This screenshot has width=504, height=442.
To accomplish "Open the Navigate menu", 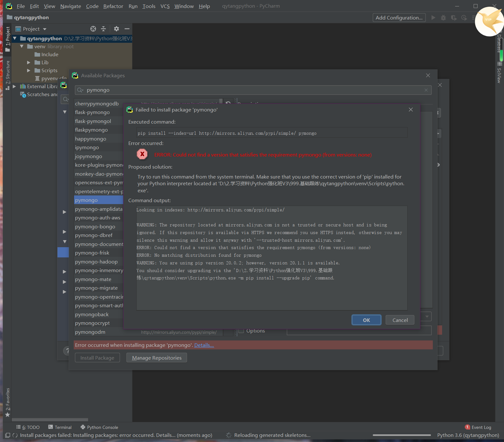I will (71, 6).
